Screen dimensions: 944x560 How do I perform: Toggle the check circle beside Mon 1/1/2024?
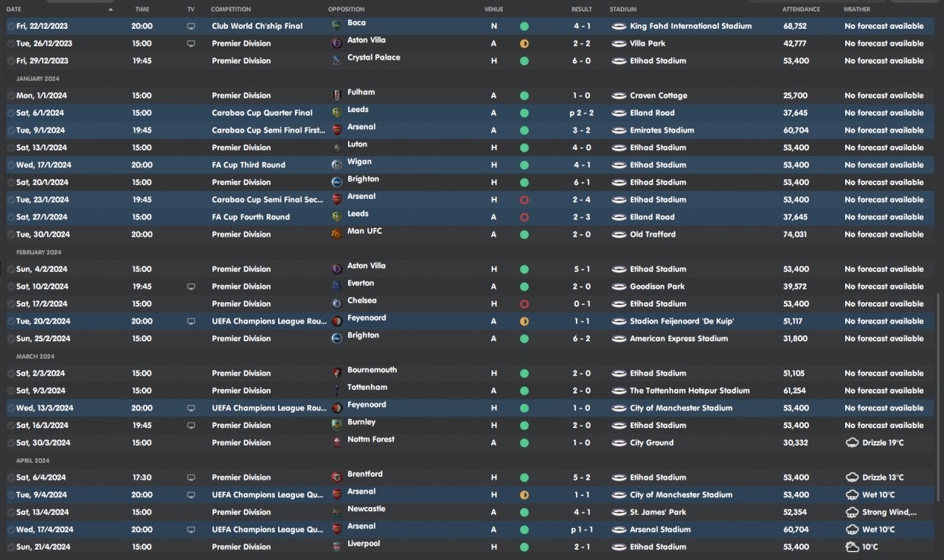(10, 95)
